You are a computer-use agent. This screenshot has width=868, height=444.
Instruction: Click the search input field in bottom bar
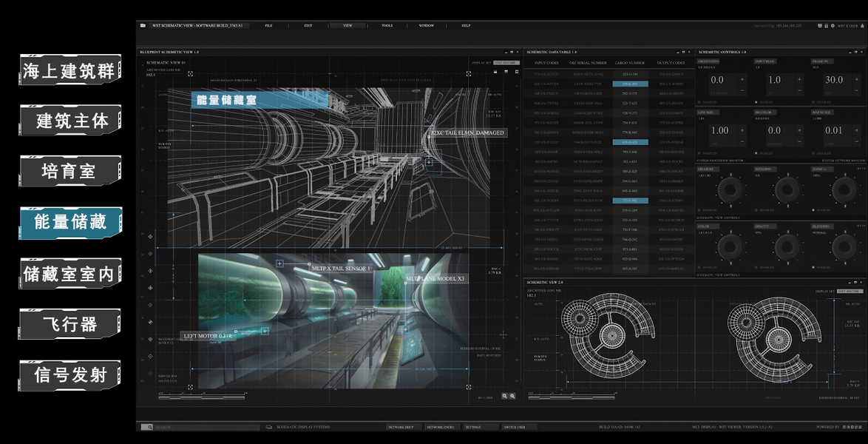[206, 428]
